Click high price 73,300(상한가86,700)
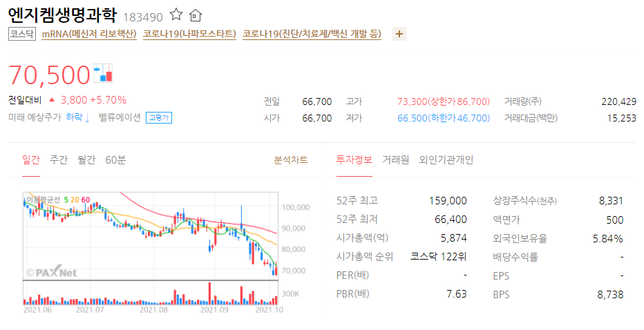This screenshot has width=644, height=330. 444,101
